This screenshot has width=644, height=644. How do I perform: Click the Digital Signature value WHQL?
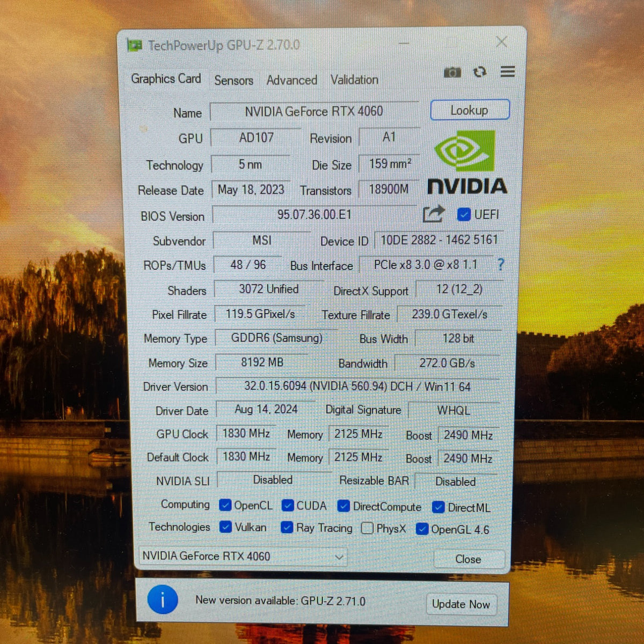pyautogui.click(x=453, y=411)
